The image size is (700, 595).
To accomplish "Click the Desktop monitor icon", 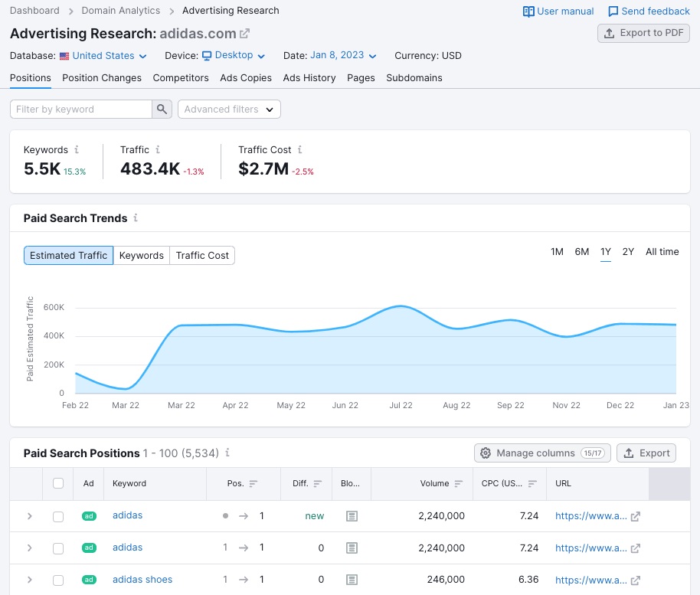I will (x=207, y=56).
